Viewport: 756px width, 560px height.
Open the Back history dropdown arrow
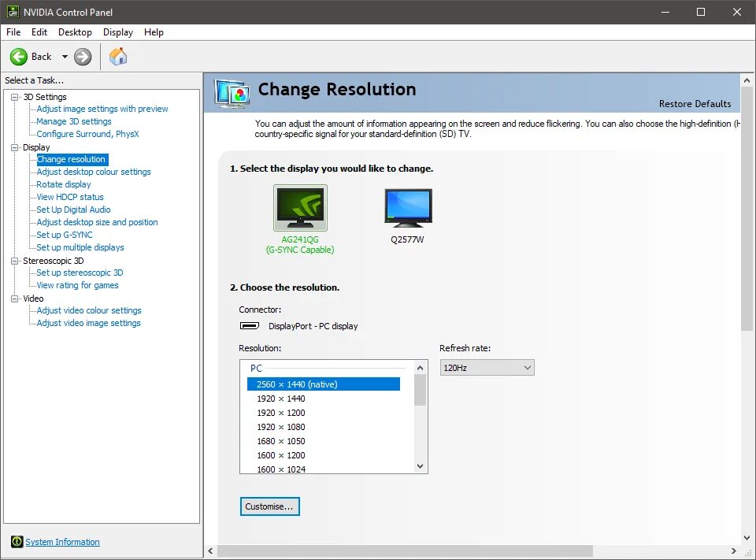click(65, 57)
